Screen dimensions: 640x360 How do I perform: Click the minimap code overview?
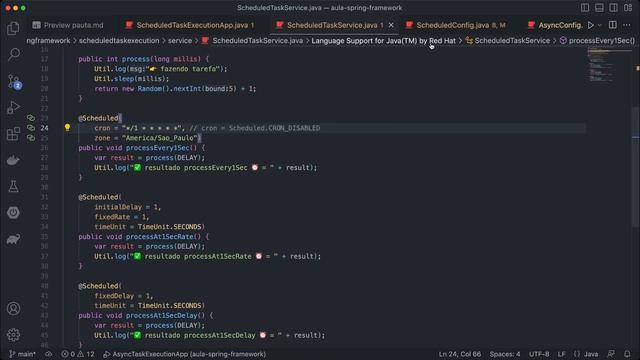click(609, 65)
